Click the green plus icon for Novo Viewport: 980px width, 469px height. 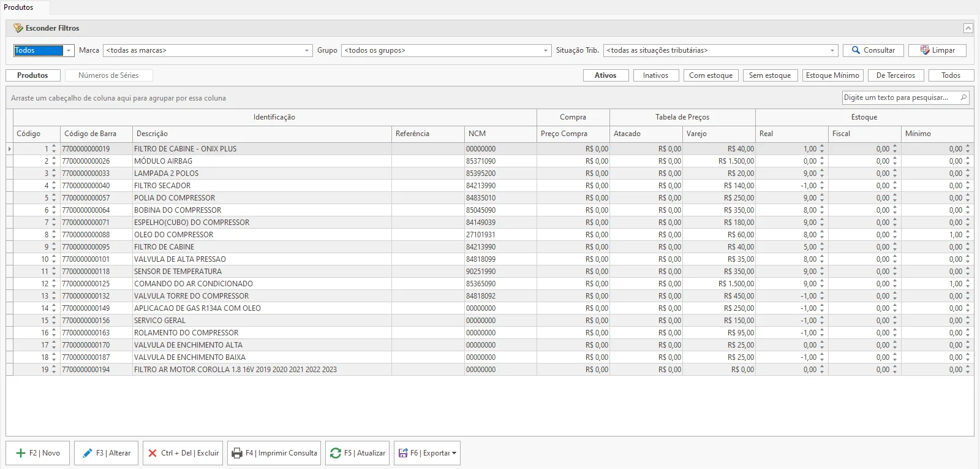[21, 453]
